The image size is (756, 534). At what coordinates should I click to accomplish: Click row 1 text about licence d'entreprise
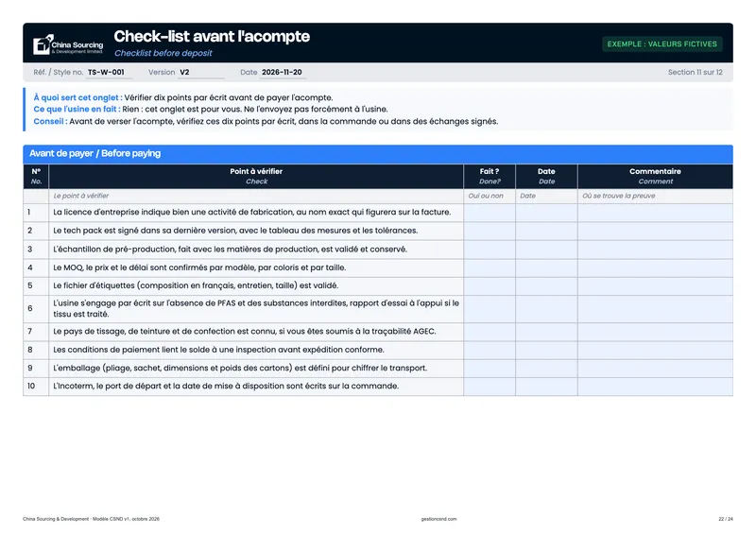pos(251,213)
